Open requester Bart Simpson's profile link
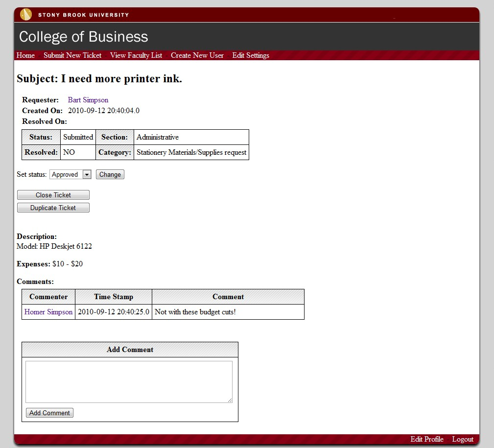This screenshot has width=494, height=448. pyautogui.click(x=88, y=100)
